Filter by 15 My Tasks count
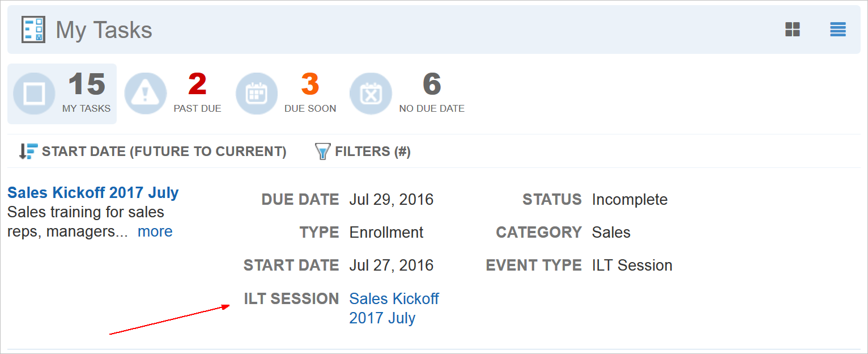This screenshot has width=868, height=354. [87, 85]
